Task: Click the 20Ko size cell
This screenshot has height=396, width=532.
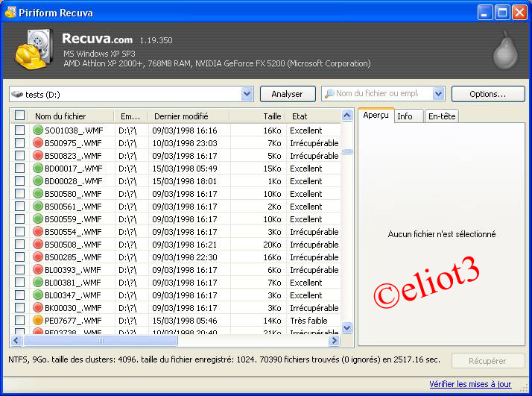Action: click(272, 245)
